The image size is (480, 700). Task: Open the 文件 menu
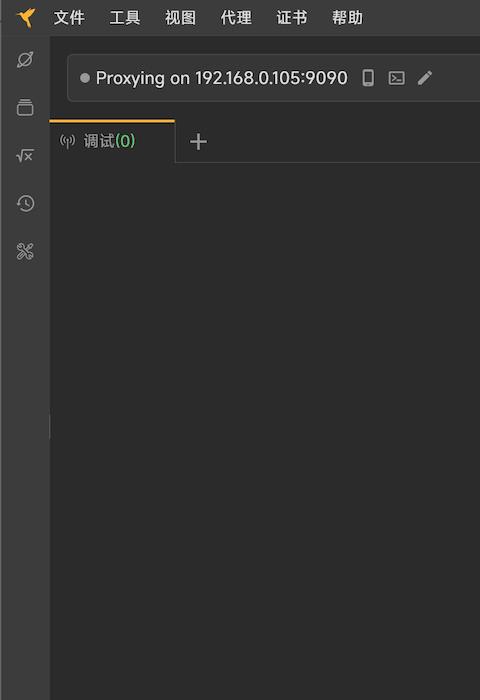[69, 18]
